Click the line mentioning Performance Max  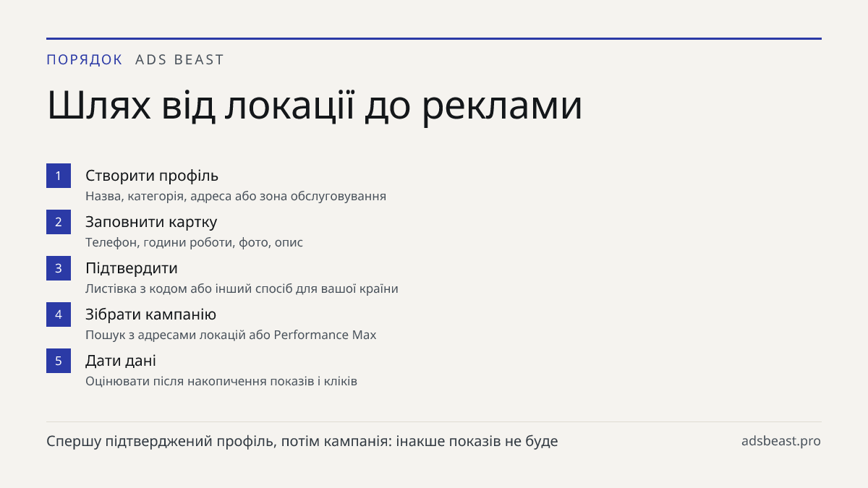point(231,335)
